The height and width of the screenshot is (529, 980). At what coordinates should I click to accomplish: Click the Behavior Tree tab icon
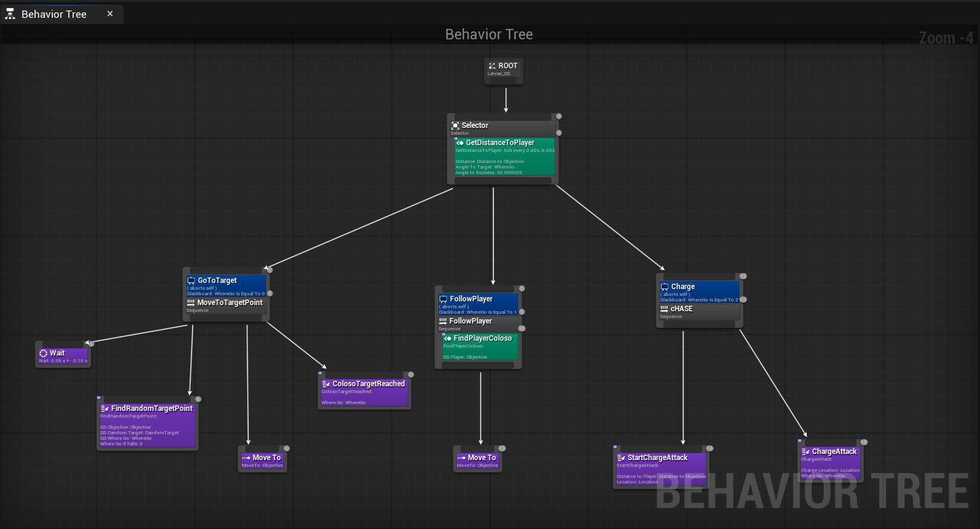point(10,14)
